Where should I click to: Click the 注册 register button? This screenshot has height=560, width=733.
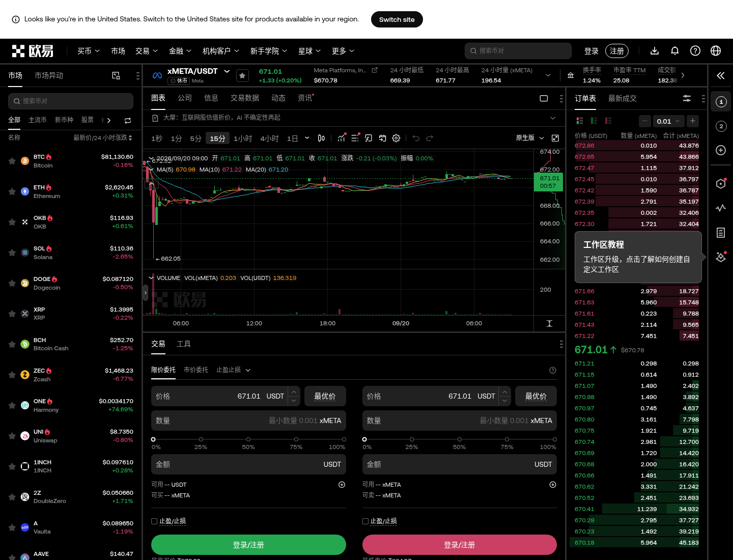tap(617, 51)
